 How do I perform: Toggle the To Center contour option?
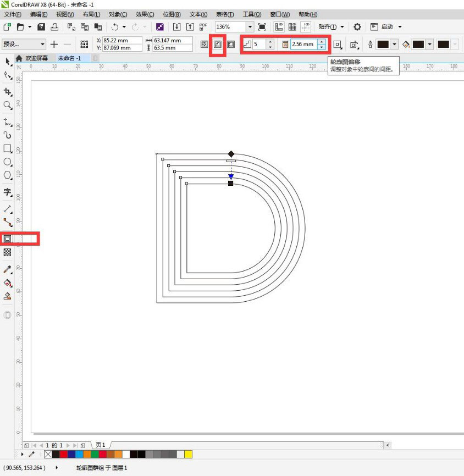pos(204,44)
